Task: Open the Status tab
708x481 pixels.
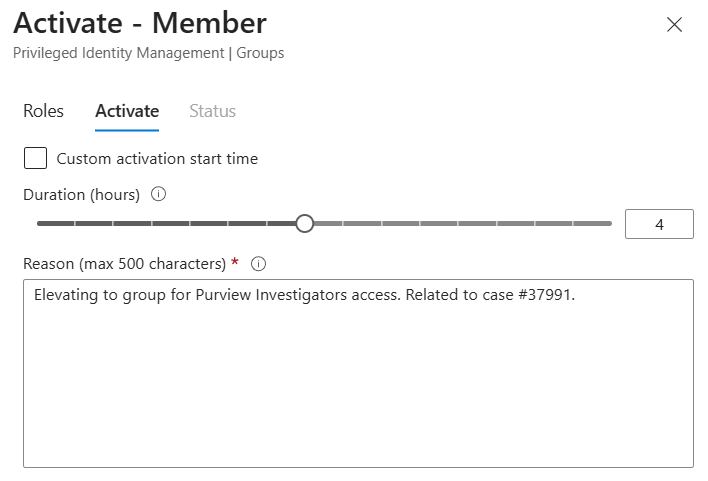Action: pyautogui.click(x=212, y=111)
